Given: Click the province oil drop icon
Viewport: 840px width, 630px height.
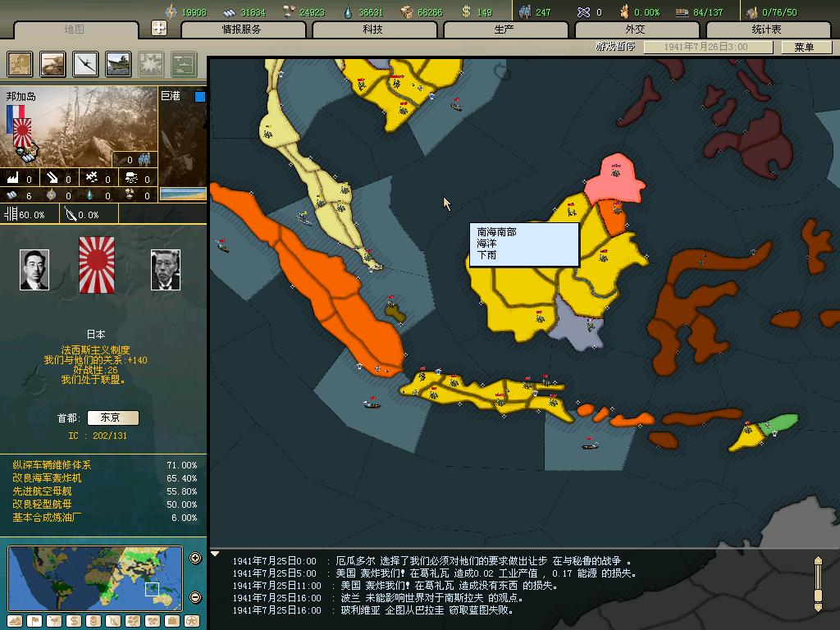Looking at the screenshot, I should pos(90,195).
